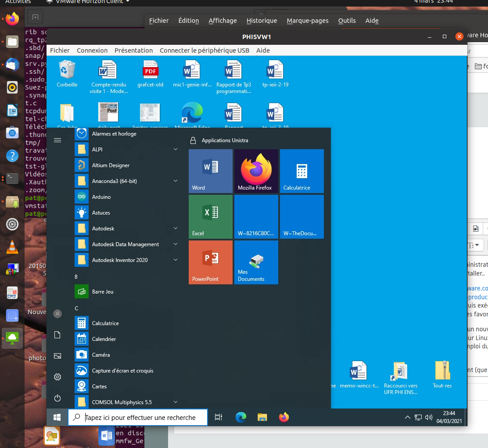
Task: Open Horizon Connexion menu
Action: click(92, 50)
